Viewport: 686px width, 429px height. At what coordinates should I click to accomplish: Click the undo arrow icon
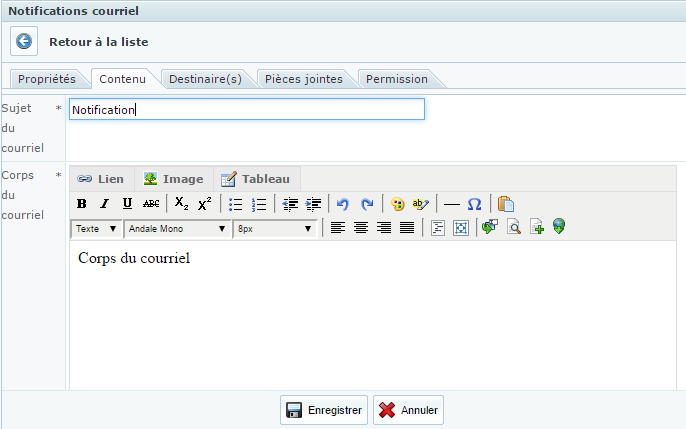coord(343,204)
